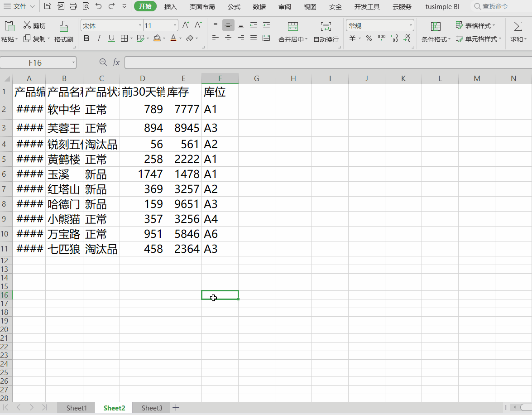Go to the previous sheet arrow
532x415 pixels.
point(19,408)
